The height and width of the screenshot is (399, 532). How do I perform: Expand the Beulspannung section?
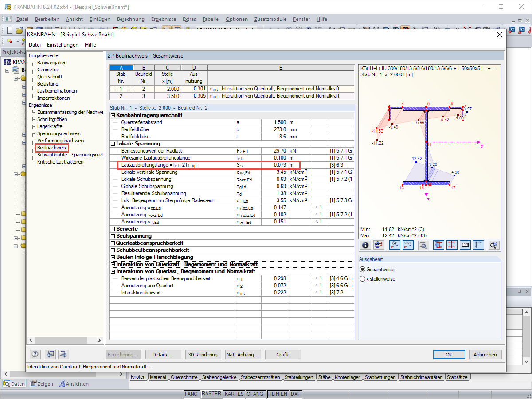[113, 236]
